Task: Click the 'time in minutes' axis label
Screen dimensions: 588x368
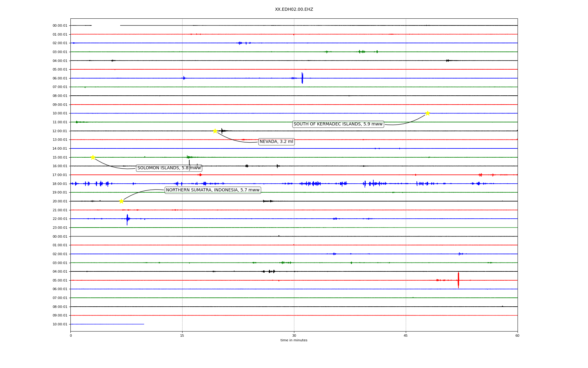Action: point(294,340)
